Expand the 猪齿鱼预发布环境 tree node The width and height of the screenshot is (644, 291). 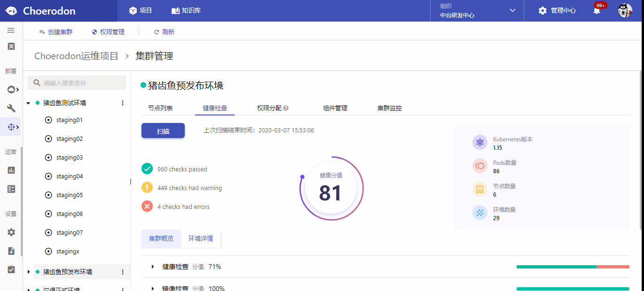(x=28, y=272)
